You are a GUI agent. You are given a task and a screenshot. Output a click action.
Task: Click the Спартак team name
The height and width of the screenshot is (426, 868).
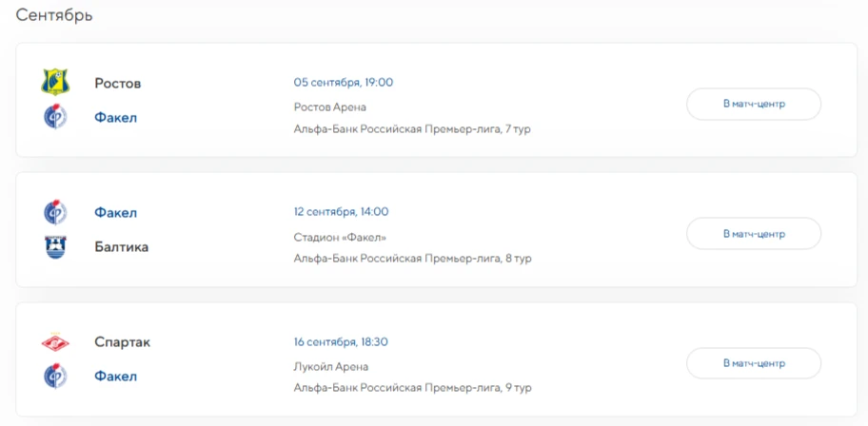click(x=123, y=342)
